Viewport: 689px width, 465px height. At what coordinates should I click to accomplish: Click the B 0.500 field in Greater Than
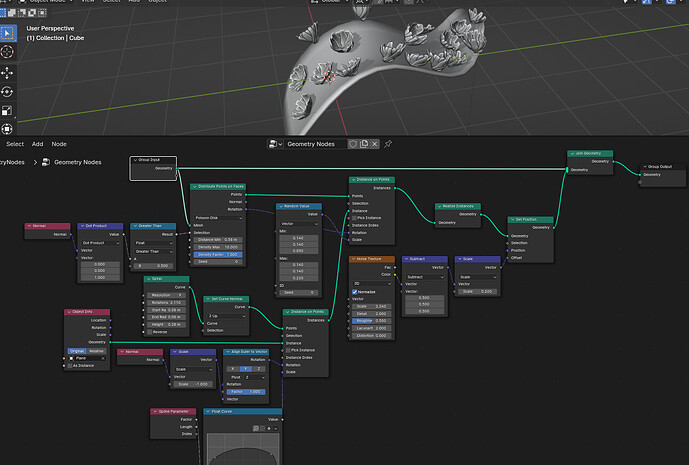tap(153, 266)
